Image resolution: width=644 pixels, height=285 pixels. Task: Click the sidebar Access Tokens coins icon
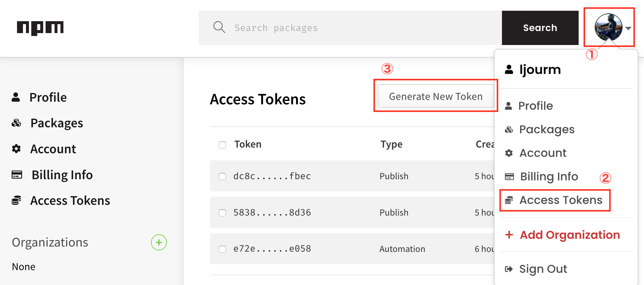click(16, 200)
